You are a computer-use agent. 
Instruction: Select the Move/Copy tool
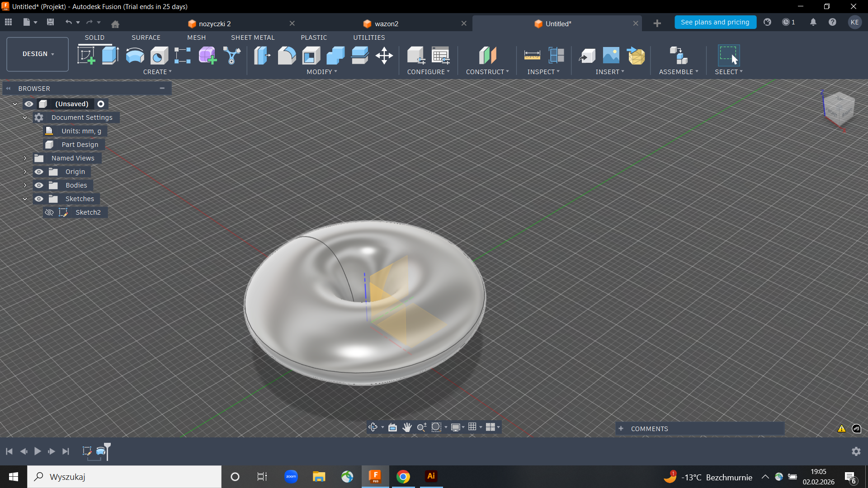pos(384,56)
